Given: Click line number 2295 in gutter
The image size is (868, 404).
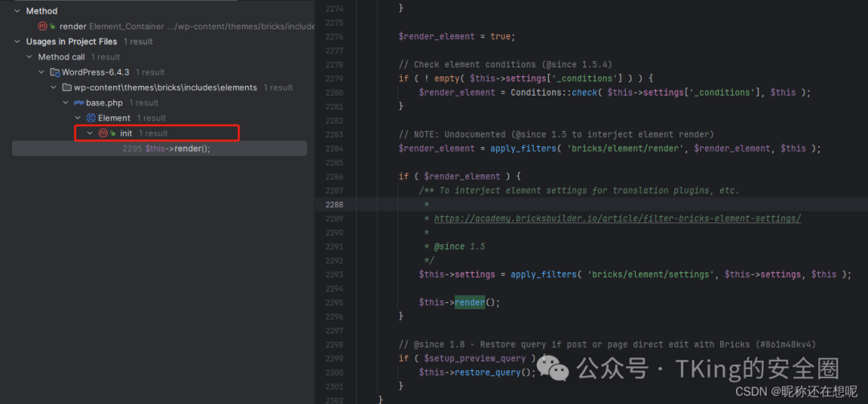Looking at the screenshot, I should click(334, 303).
